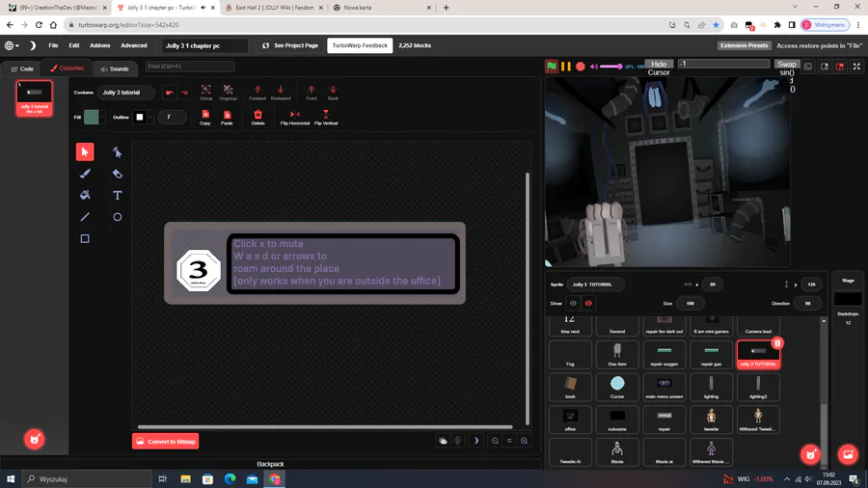
Task: Toggle the dark mode moon icon
Action: point(33,45)
